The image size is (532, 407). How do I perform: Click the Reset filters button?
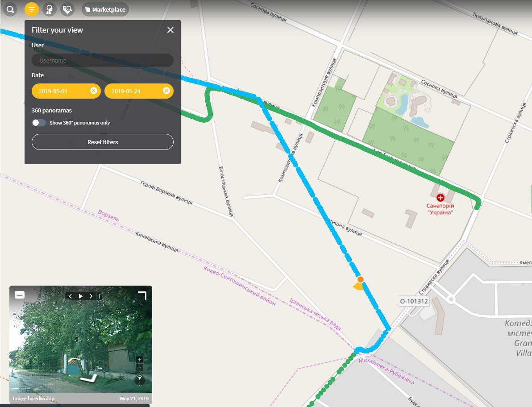point(103,142)
